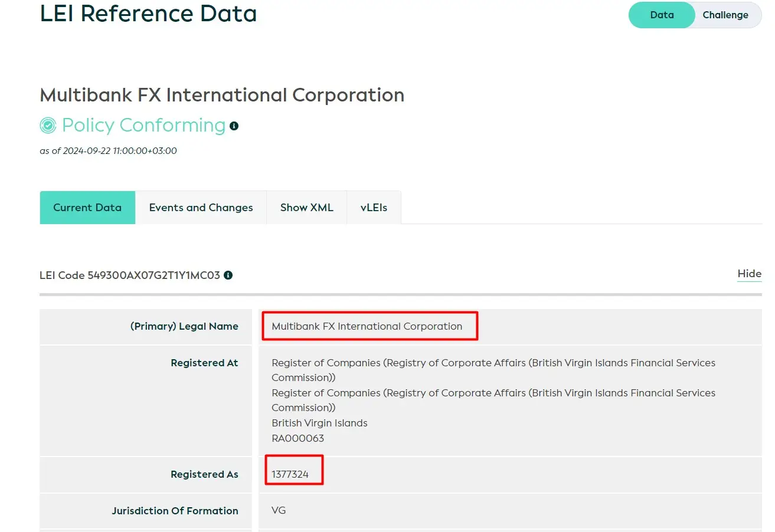Select the Show XML tab
The image size is (775, 532).
point(306,208)
